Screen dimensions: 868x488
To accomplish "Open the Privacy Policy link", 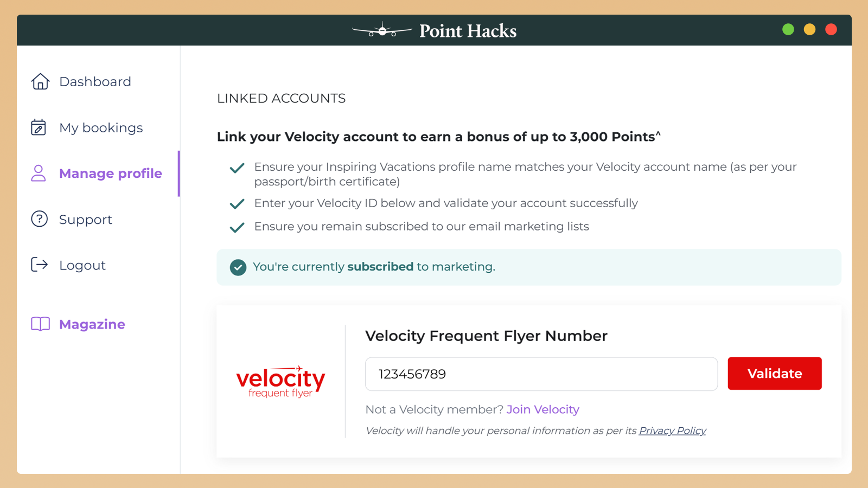I will pos(672,431).
